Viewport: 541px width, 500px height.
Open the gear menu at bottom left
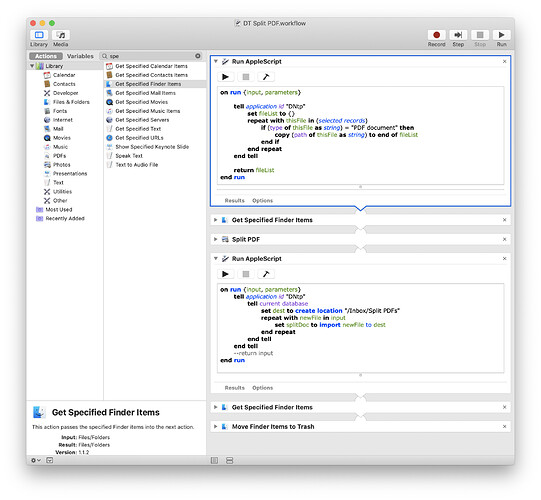pos(36,460)
